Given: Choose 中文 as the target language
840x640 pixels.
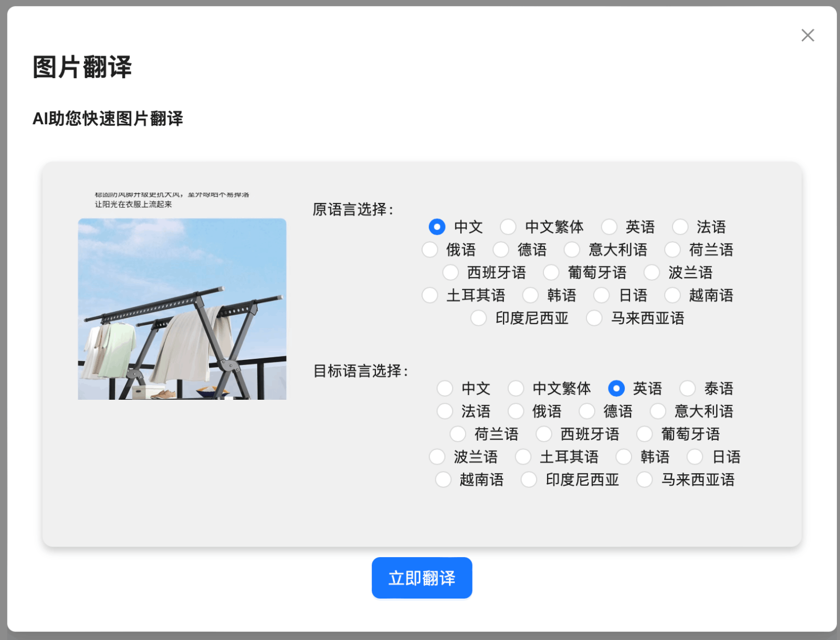Looking at the screenshot, I should (445, 388).
